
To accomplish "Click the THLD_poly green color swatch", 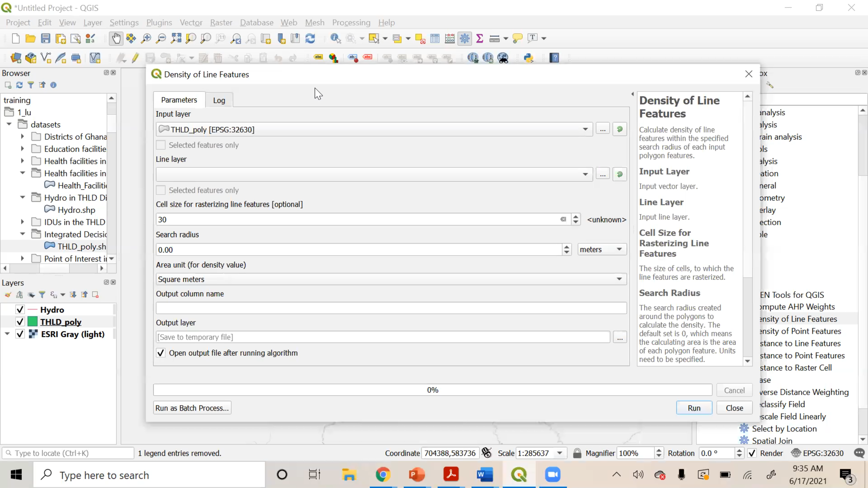I will (33, 322).
